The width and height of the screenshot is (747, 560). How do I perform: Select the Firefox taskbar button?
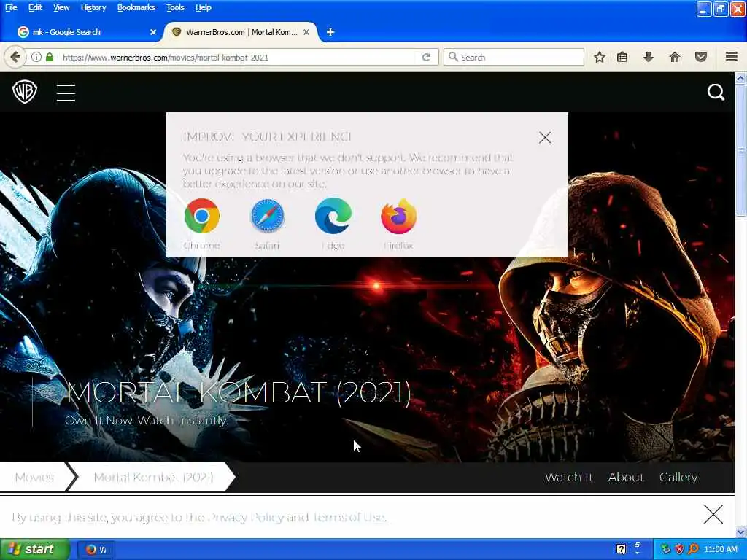coord(98,550)
